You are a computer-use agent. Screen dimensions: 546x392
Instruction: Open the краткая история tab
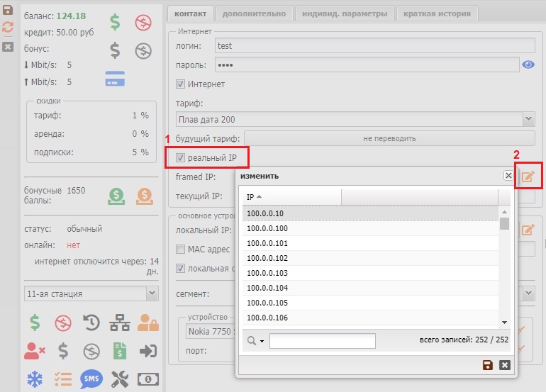438,13
